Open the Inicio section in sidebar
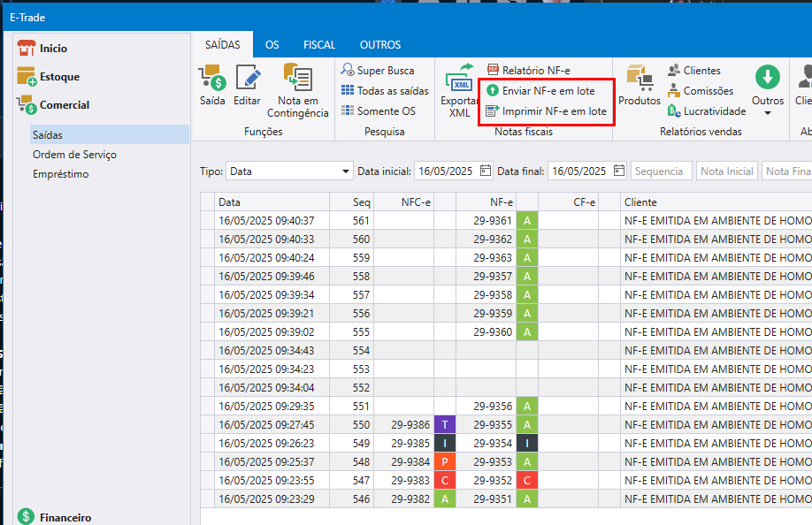This screenshot has height=525, width=812. (42, 48)
